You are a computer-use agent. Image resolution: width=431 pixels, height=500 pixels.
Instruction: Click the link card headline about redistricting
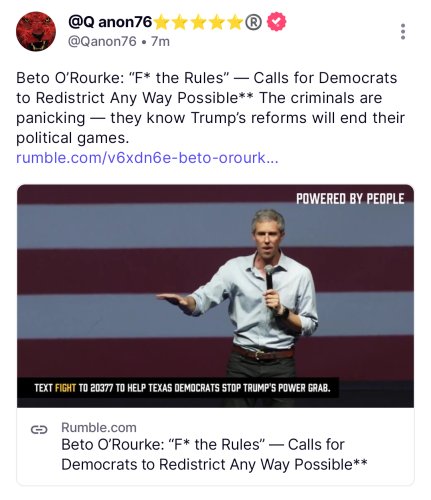point(214,454)
